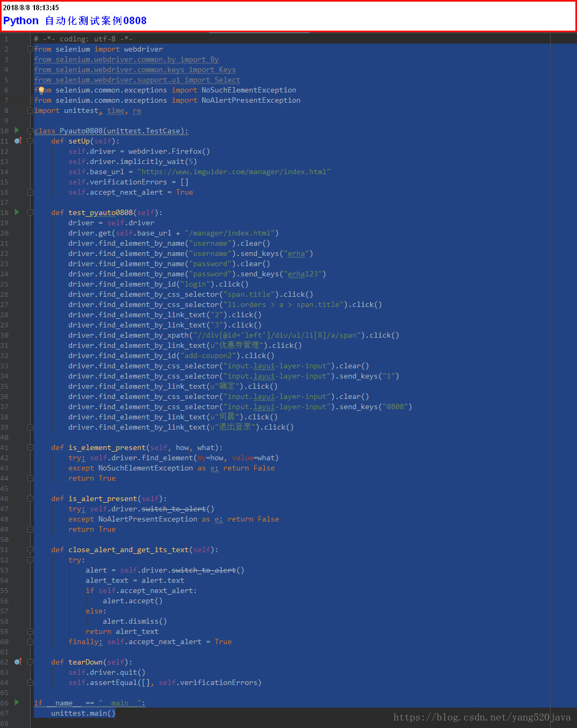Click self.driver.quit() line

(107, 672)
